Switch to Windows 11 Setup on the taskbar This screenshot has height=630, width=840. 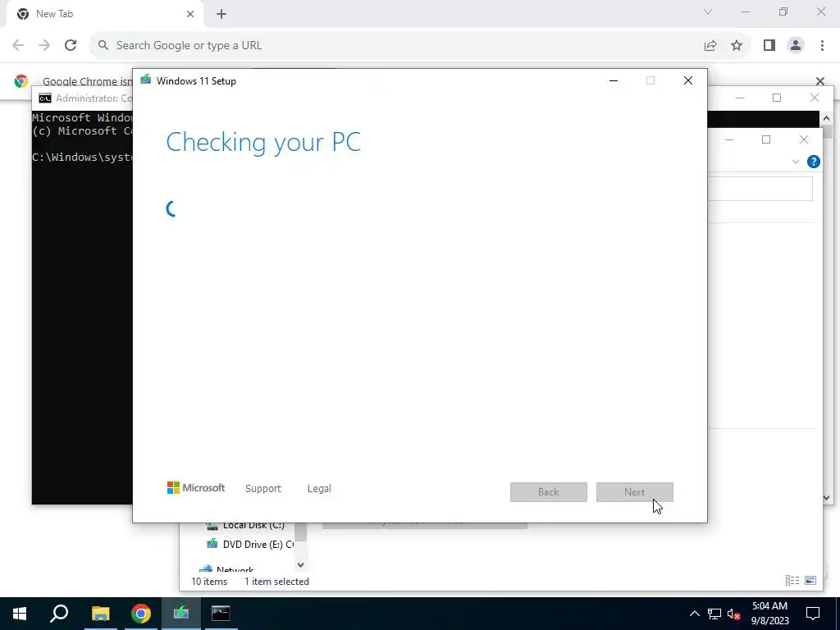(181, 614)
